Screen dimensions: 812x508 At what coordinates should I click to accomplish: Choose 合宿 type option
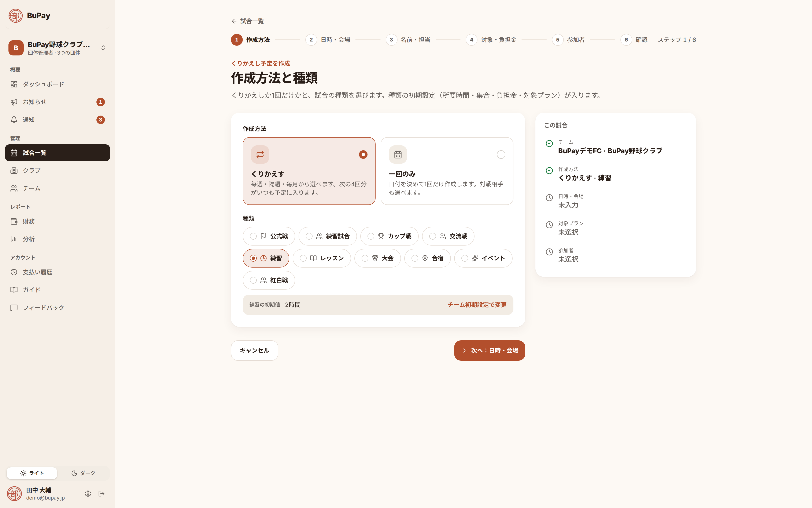pos(428,258)
